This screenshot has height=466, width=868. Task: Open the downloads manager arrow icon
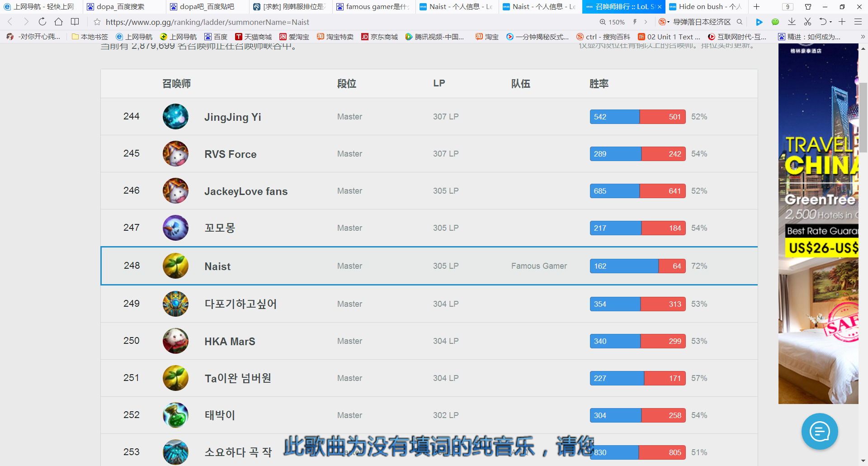point(792,22)
